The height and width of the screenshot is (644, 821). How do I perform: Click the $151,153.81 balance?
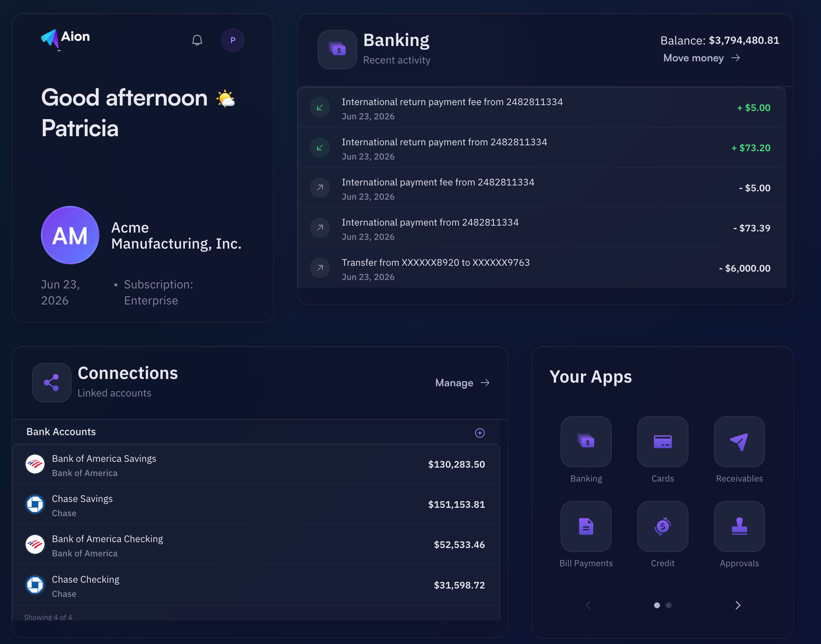point(456,505)
